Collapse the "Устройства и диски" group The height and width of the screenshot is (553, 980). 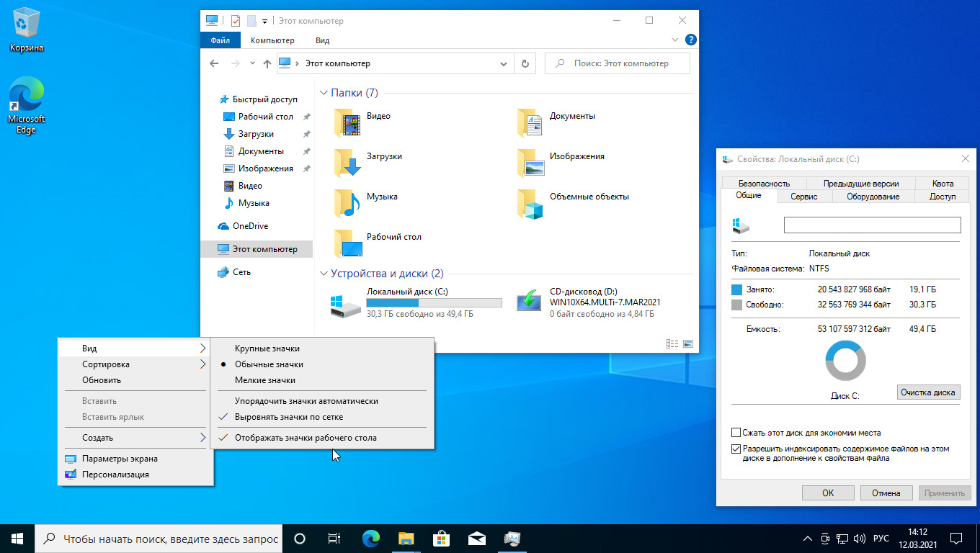[x=324, y=274]
